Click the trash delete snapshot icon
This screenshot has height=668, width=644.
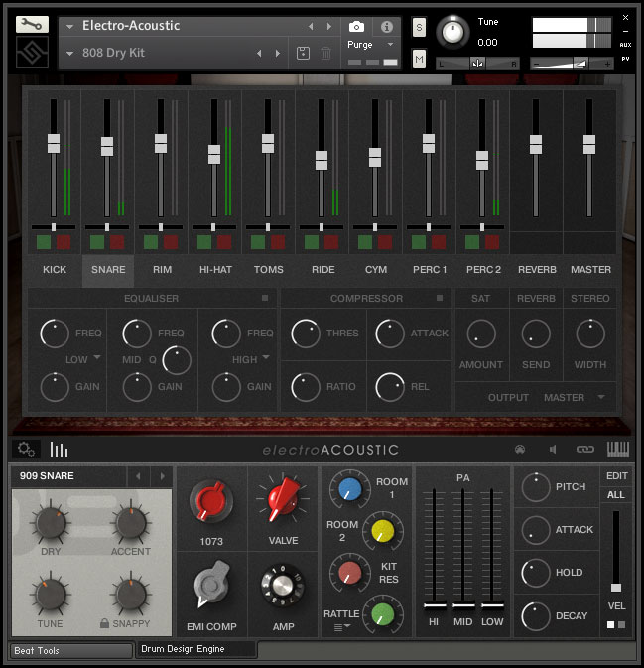(325, 53)
